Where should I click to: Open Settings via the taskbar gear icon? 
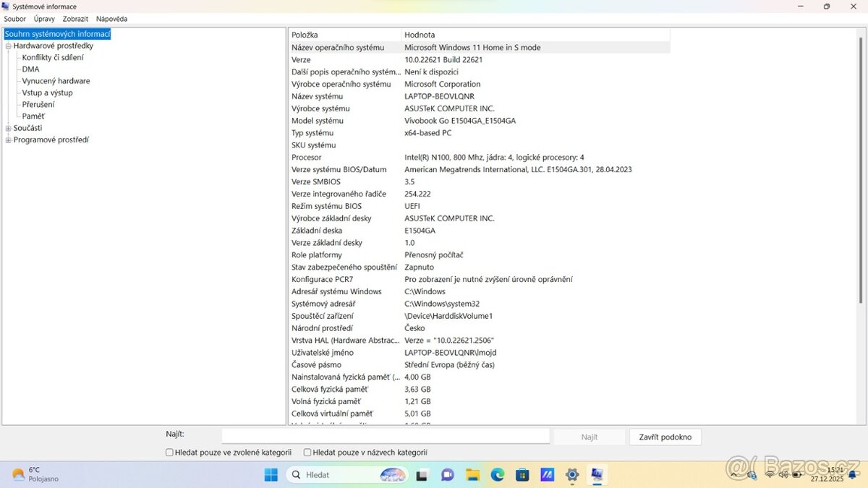click(571, 475)
